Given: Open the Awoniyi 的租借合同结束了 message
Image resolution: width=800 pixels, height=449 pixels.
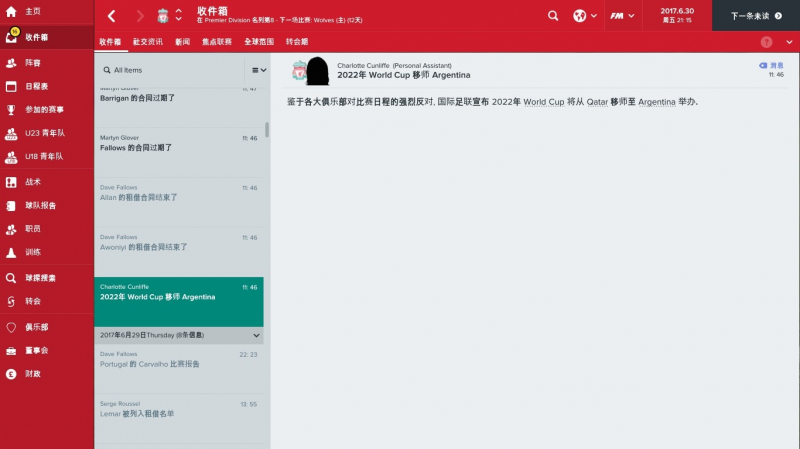Looking at the screenshot, I should 179,252.
